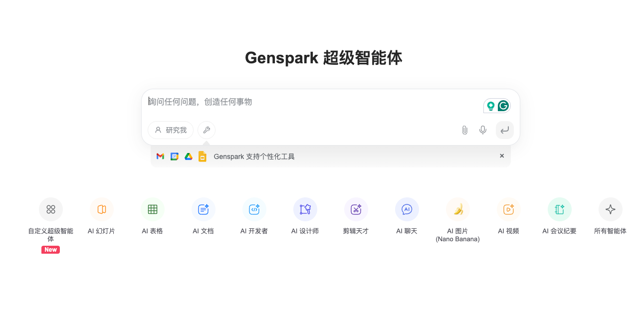Viewport: 644px width, 317px height.
Task: Open the AI 设计师 designer icon
Action: point(305,209)
